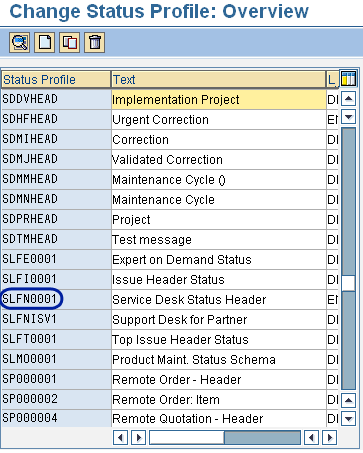Open the table column configuration icon
Viewport: 363px width, 453px height.
(348, 79)
